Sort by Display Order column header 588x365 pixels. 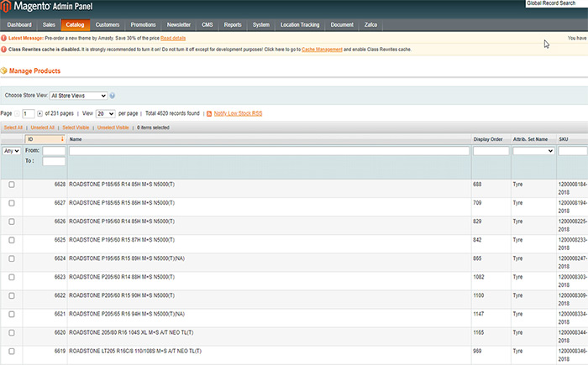tap(488, 139)
